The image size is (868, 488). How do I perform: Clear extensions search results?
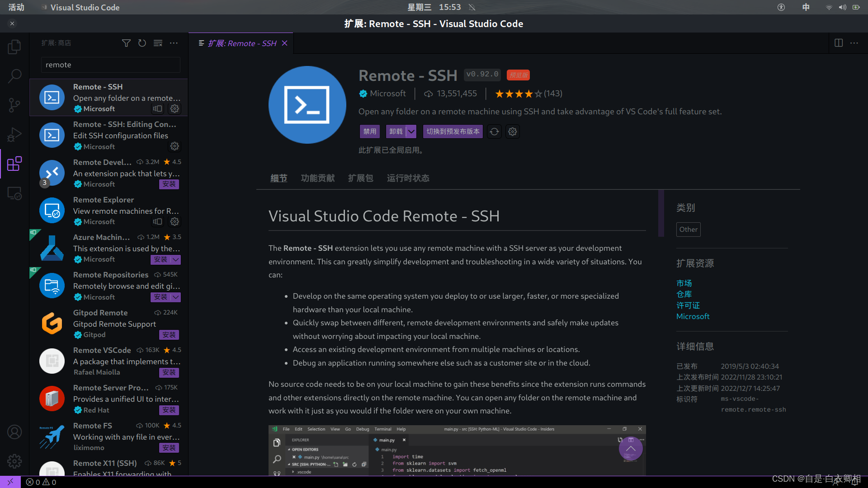click(158, 43)
